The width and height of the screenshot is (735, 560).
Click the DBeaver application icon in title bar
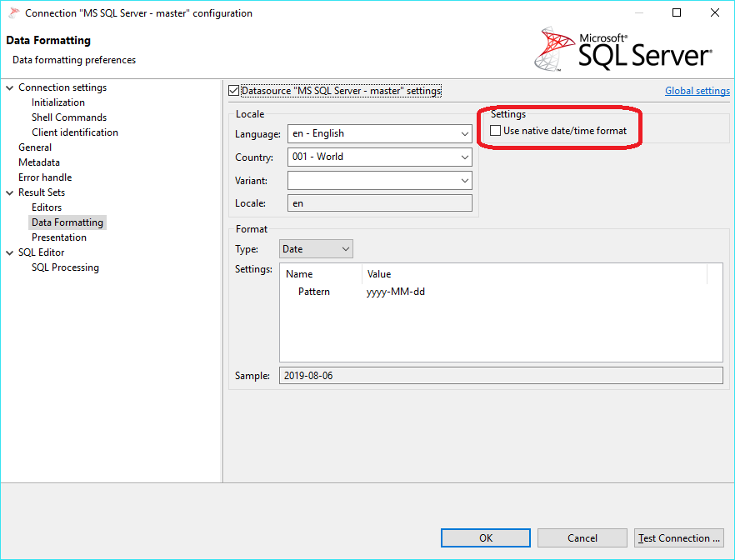click(x=12, y=12)
